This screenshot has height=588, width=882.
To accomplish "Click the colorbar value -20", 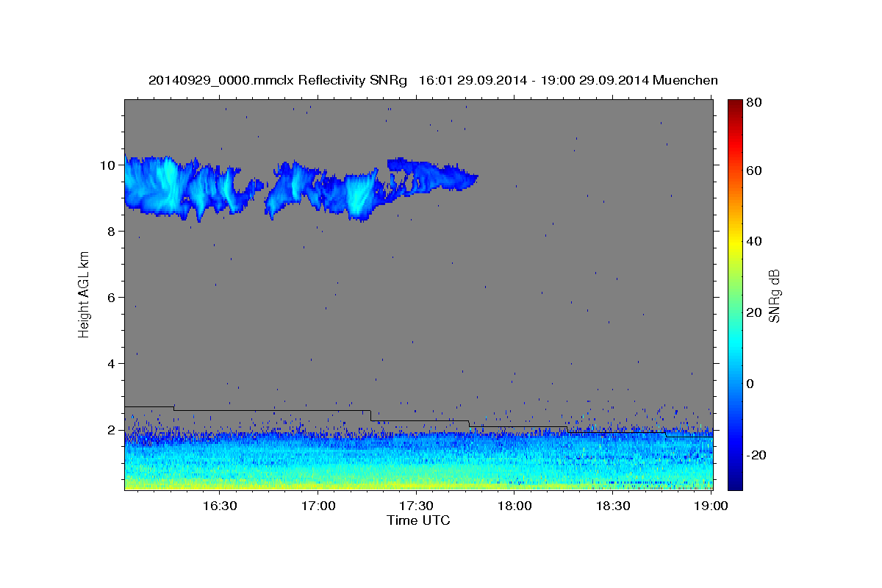I will [756, 455].
